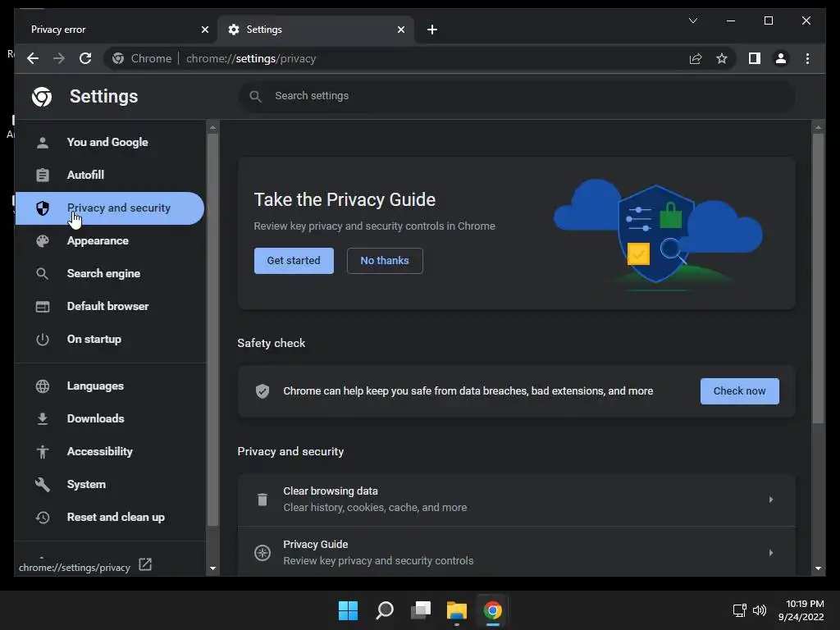
Task: Click the Reset and clean up clock icon
Action: [43, 518]
